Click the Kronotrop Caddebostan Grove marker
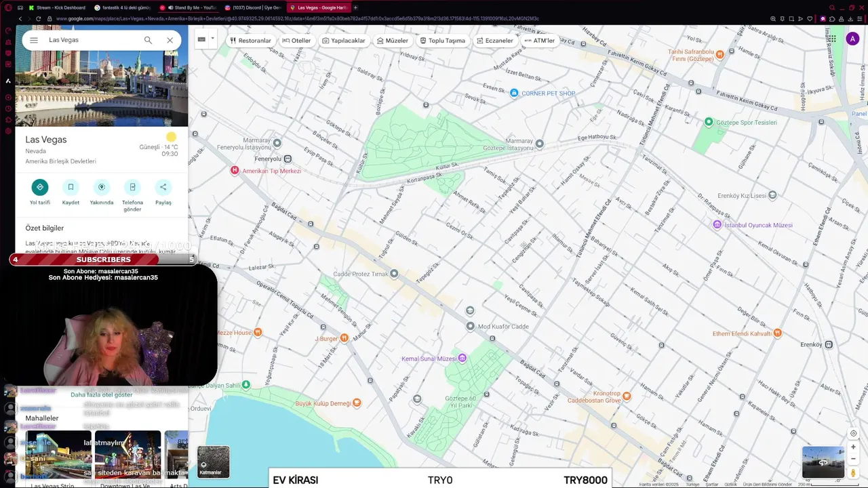Screen dimensions: 868x488 pos(627,396)
